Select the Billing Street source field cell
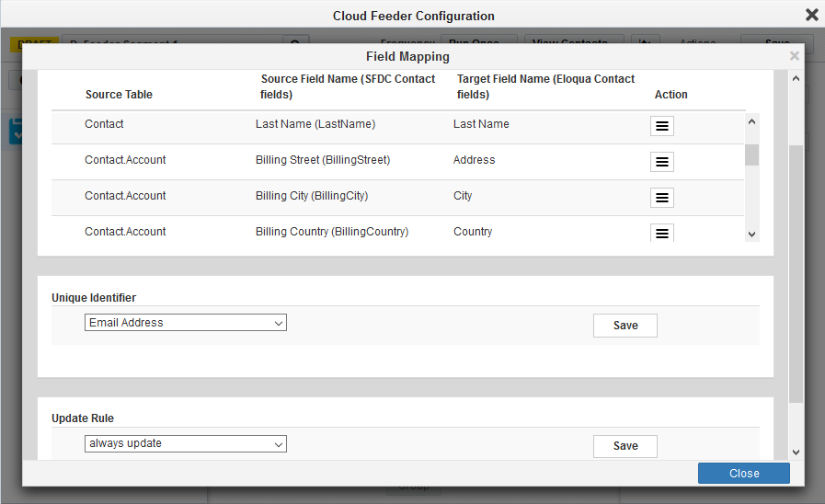This screenshot has width=825, height=504. (323, 160)
